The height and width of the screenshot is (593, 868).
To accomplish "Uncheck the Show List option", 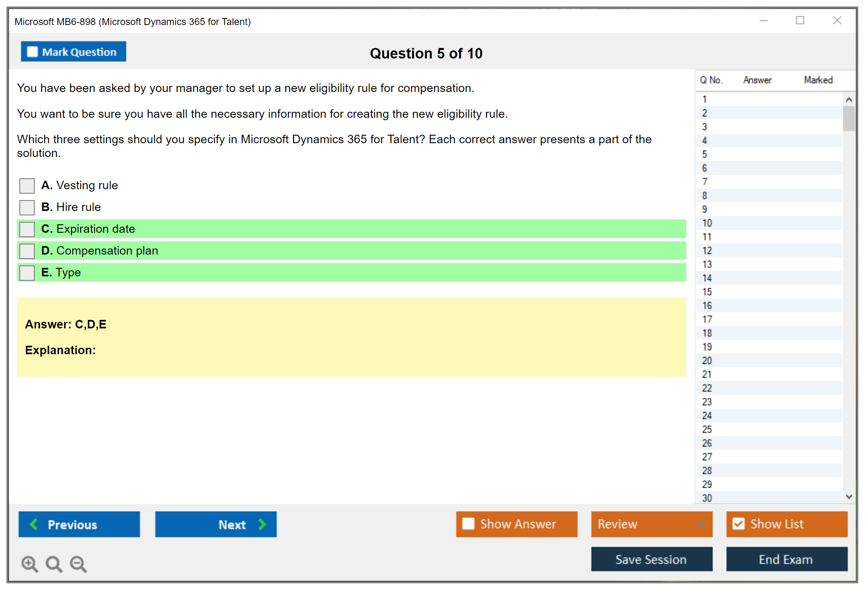I will point(738,524).
